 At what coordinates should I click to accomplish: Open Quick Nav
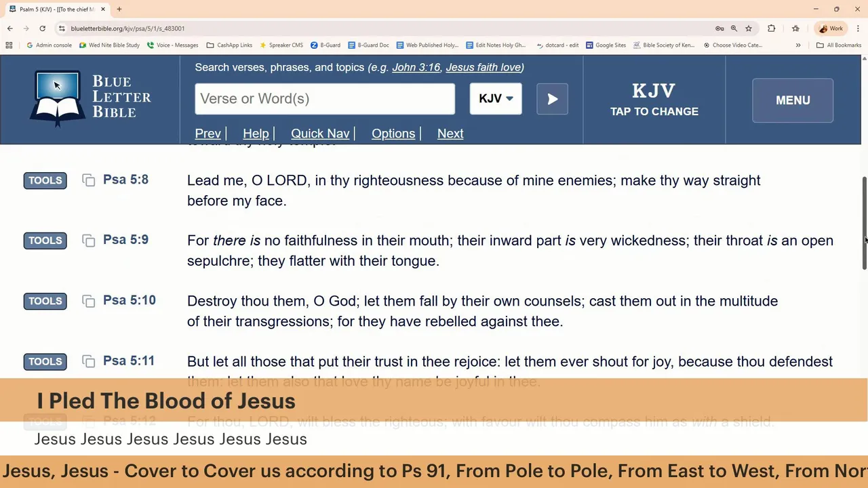click(x=320, y=134)
